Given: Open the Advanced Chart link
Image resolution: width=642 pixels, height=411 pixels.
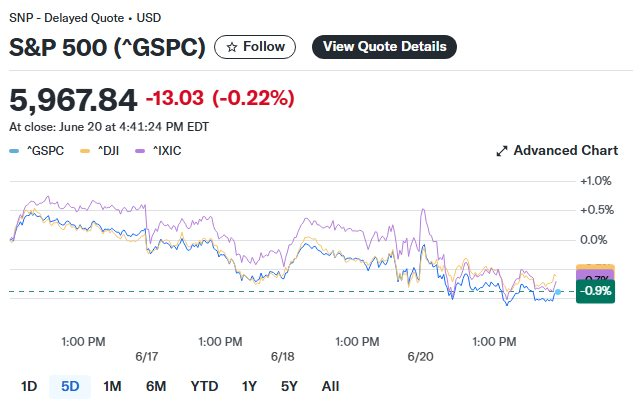Looking at the screenshot, I should click(x=565, y=151).
